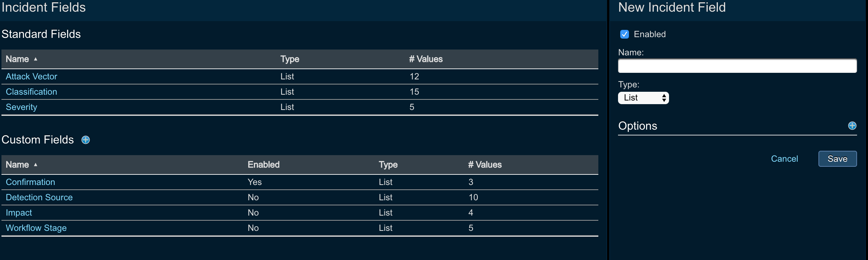Click the # Values header in Custom Fields
868x260 pixels.
click(x=485, y=165)
